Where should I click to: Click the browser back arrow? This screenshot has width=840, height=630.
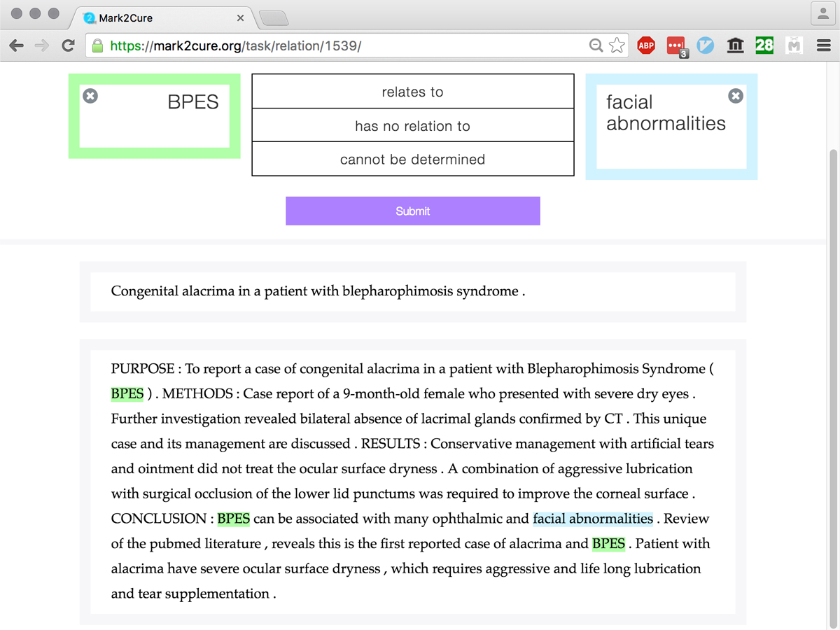17,46
